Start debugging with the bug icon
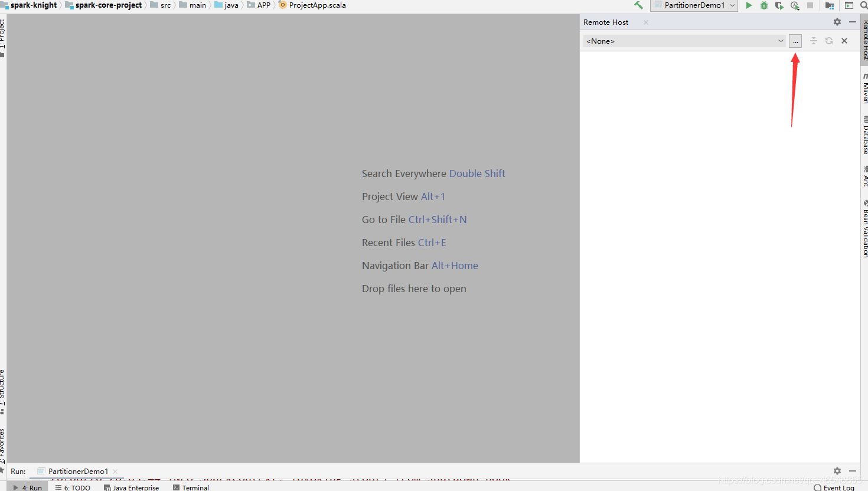This screenshot has height=491, width=868. (764, 5)
